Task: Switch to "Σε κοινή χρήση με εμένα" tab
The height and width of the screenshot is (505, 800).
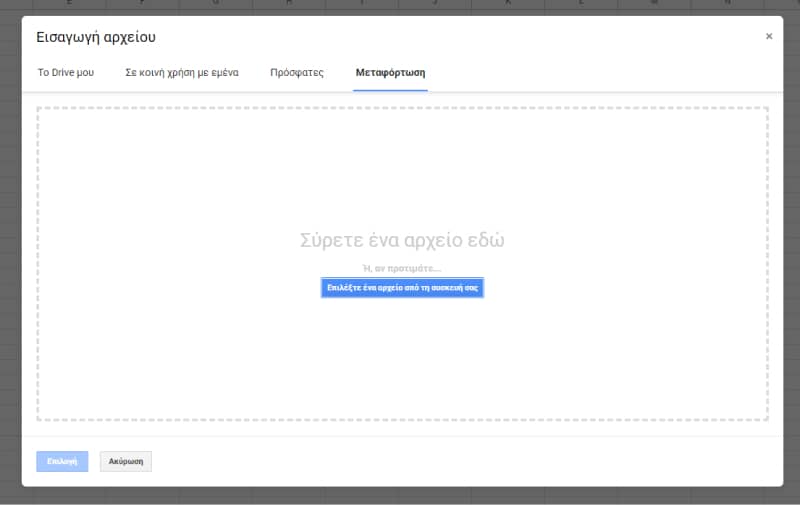Action: pyautogui.click(x=182, y=72)
